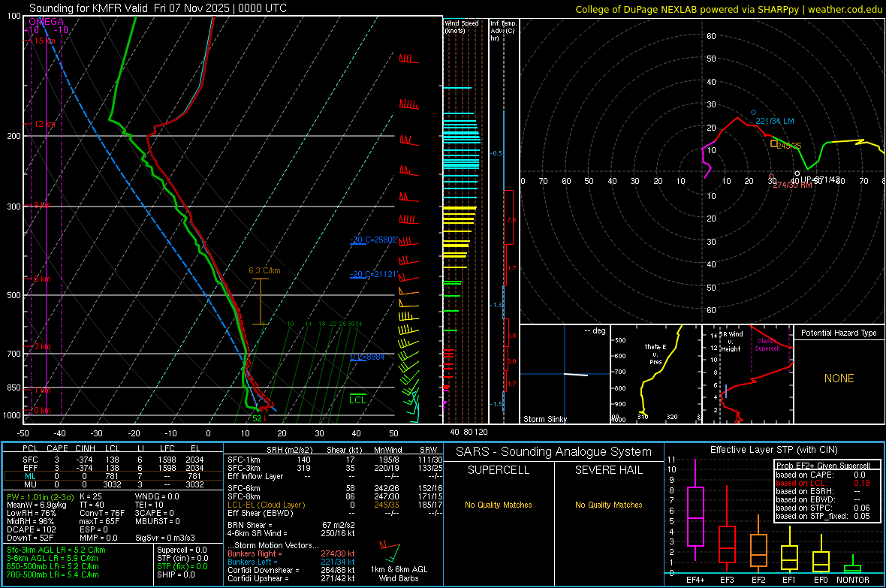Viewport: 886px width, 588px height.
Task: Click the red and green wind barbs glyph above the '1km & 6km AGL Wind Barbs' label
Action: tap(390, 551)
